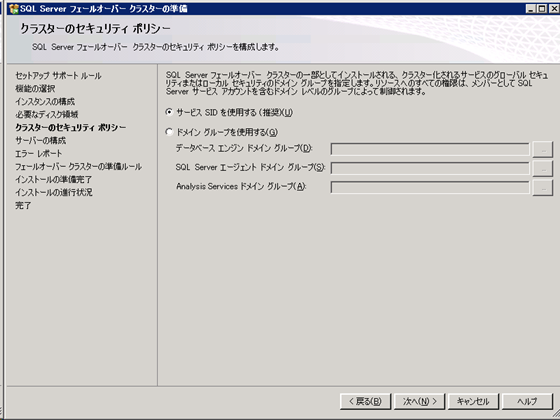Screen dimensions: 560x420
Task: Select インスタンスの構成 step in sidebar
Action: 45,102
